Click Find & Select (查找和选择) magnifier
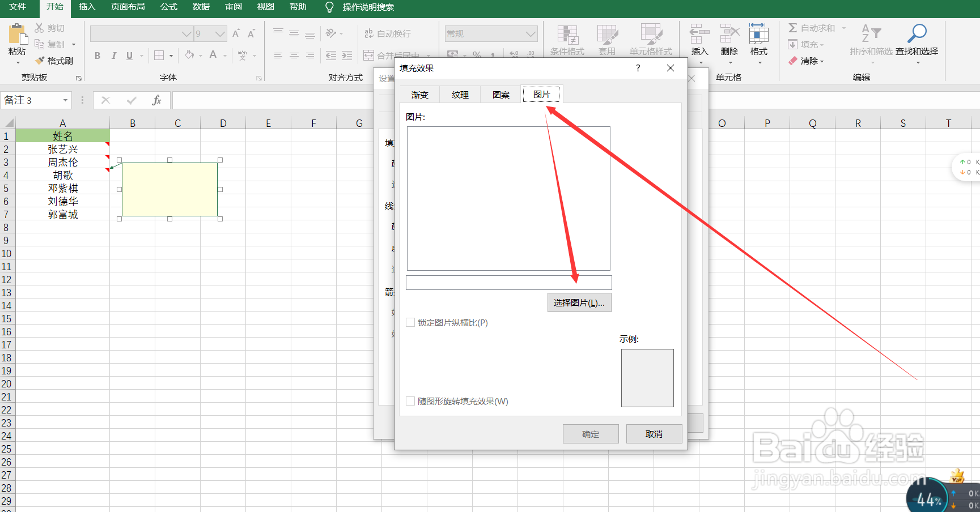The width and height of the screenshot is (980, 512). click(917, 33)
